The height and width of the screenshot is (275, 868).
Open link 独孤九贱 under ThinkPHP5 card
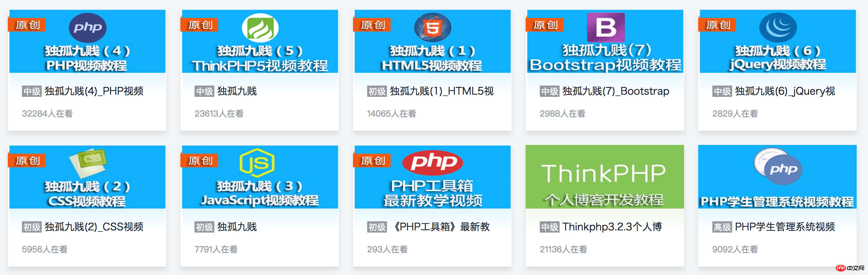tap(237, 91)
